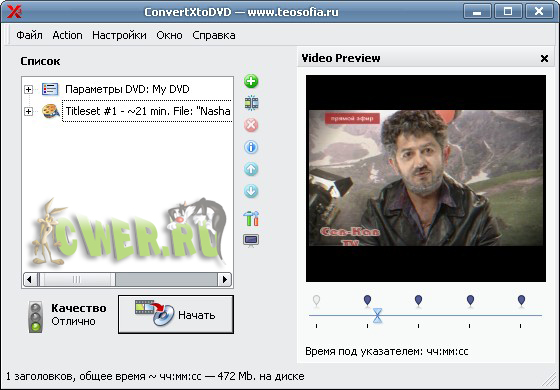Open the Файл menu
The image size is (560, 390).
(29, 35)
